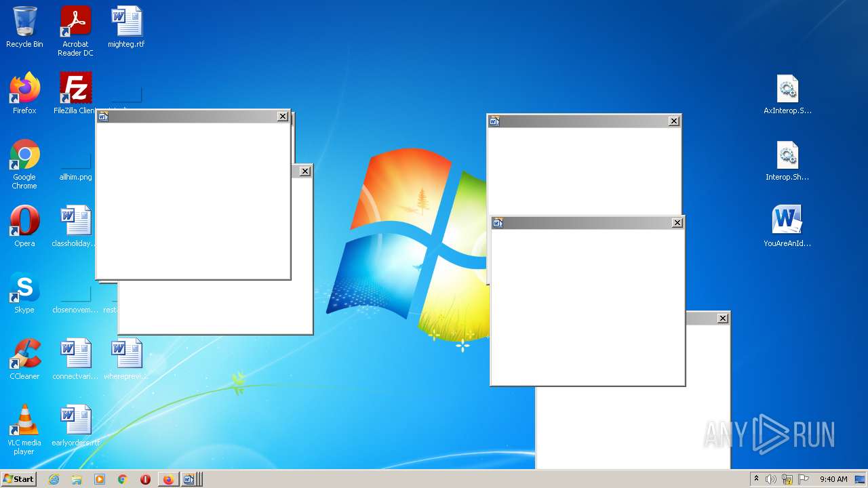Click the 9:40 AM clock
The height and width of the screenshot is (488, 868).
point(833,479)
